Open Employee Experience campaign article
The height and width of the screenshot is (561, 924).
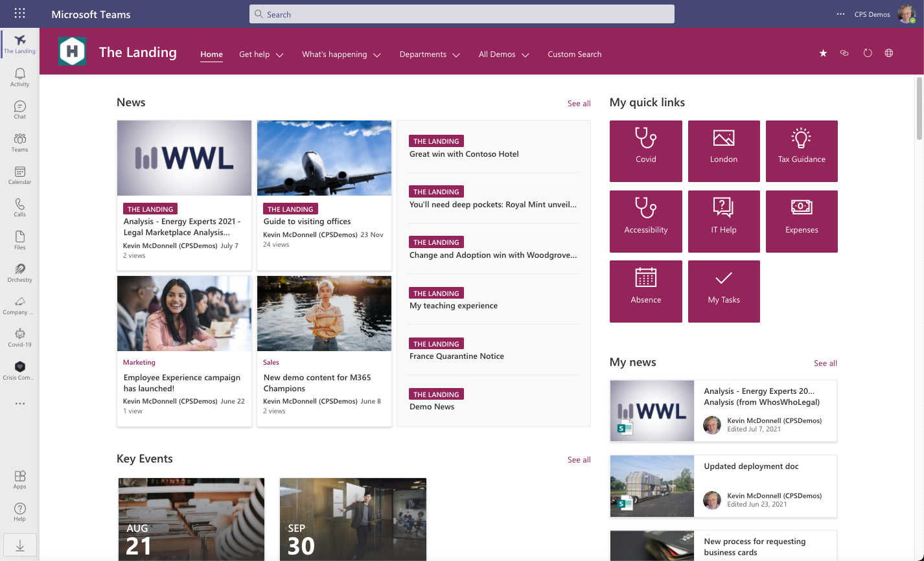tap(182, 383)
